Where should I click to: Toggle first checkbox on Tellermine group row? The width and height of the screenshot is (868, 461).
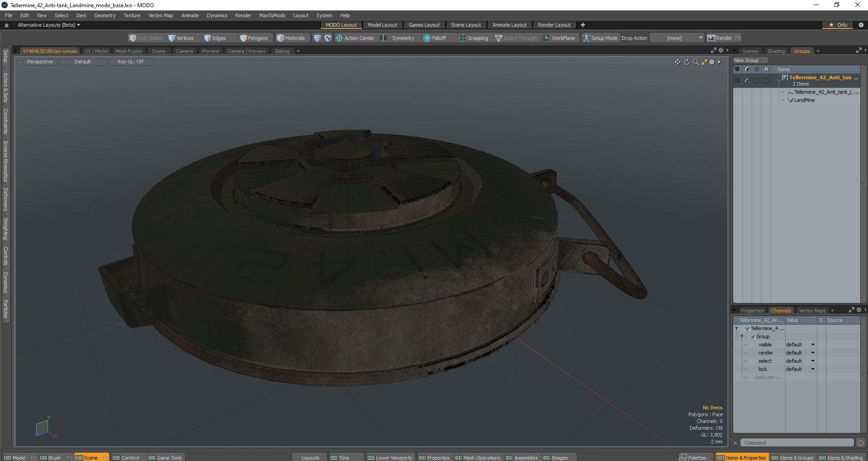756,81
